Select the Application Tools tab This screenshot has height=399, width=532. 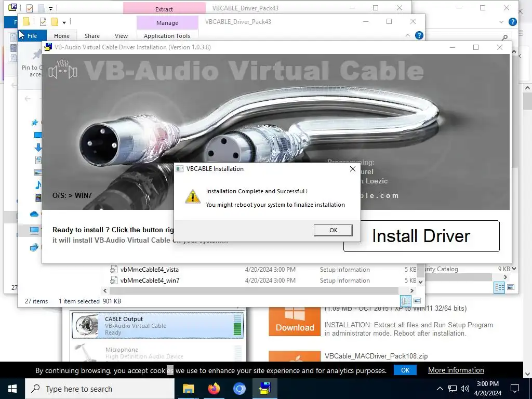167,36
